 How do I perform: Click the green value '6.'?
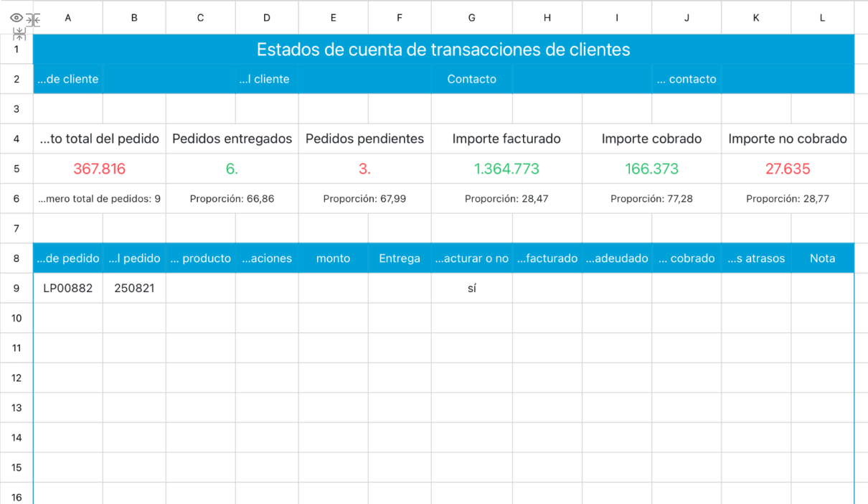click(x=232, y=169)
